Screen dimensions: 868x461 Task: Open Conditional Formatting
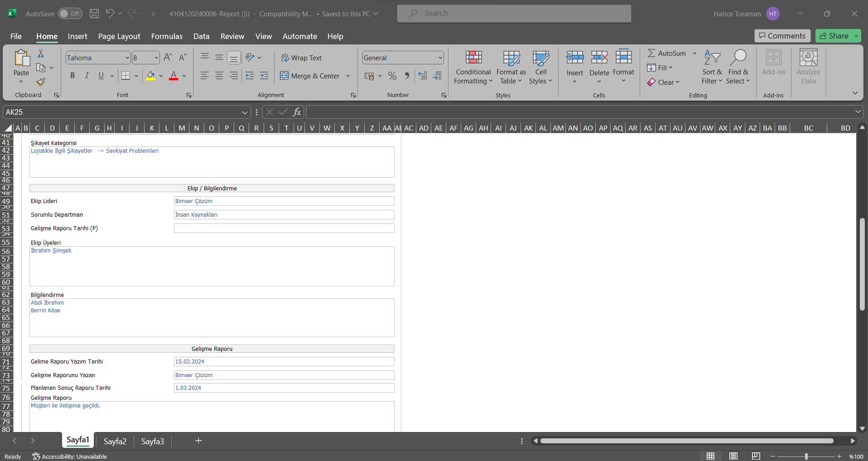(473, 68)
